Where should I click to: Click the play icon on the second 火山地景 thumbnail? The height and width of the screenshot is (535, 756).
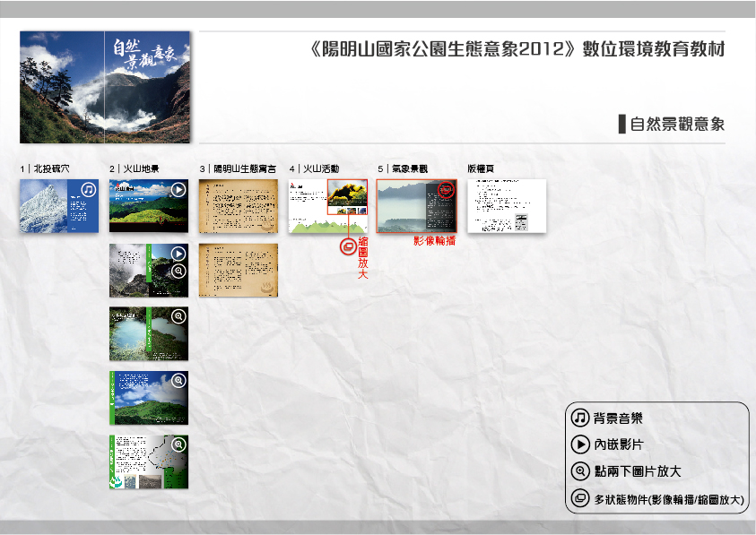[x=178, y=255]
